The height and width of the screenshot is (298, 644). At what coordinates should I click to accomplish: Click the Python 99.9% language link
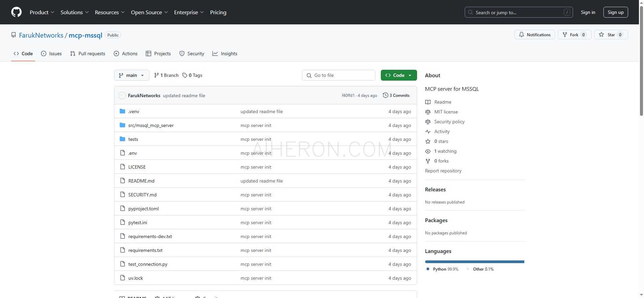pyautogui.click(x=442, y=269)
